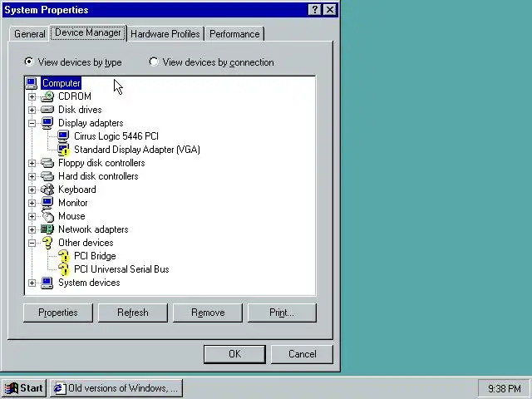Click the Print... button
The width and height of the screenshot is (532, 399).
tap(282, 313)
